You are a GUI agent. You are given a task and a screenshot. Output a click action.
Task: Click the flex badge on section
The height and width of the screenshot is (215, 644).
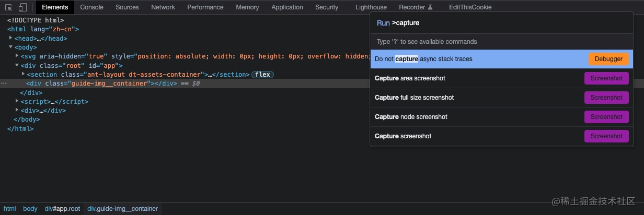pos(263,75)
